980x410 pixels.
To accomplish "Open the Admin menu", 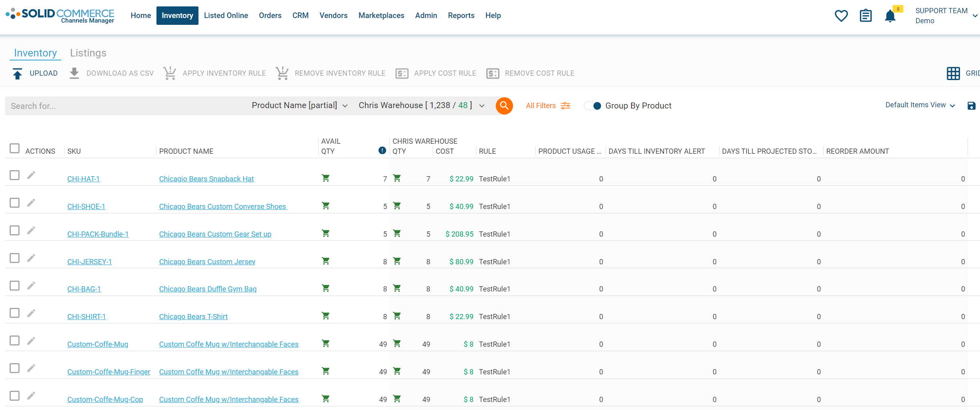I will point(426,16).
